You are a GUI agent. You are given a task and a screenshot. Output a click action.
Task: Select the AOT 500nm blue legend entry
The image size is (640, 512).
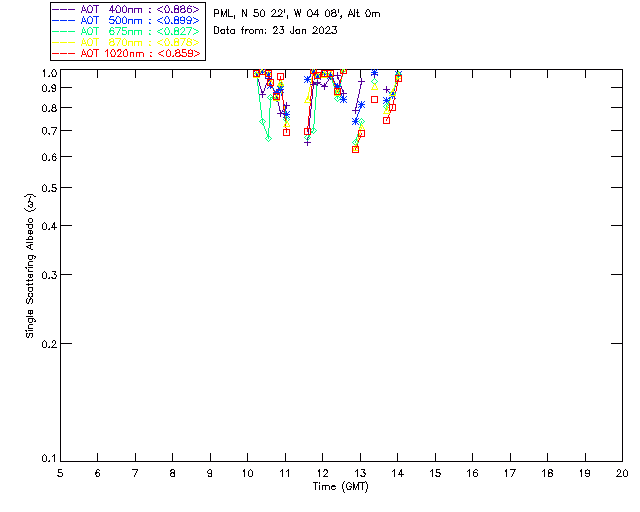tap(126, 19)
